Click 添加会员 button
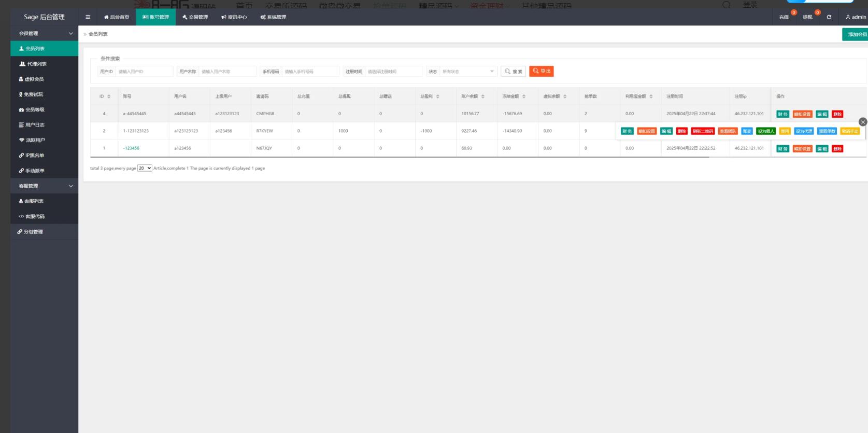This screenshot has height=433, width=868. click(x=856, y=34)
